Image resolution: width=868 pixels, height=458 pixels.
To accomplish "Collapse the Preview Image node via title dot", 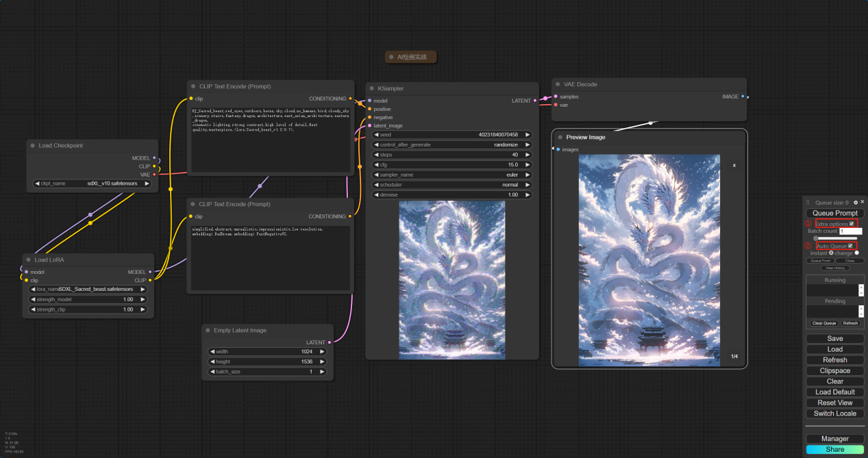I will point(560,137).
